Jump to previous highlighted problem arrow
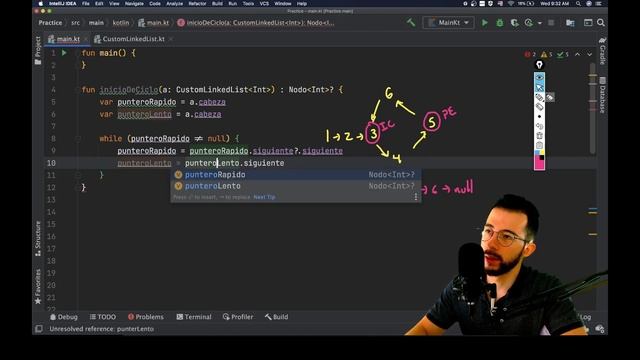This screenshot has width=640, height=360. (578, 54)
